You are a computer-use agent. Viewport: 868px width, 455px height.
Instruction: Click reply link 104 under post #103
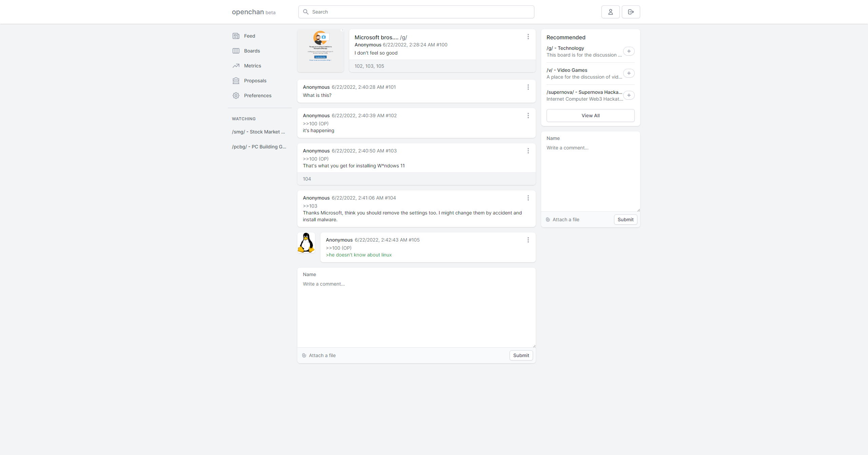pyautogui.click(x=307, y=179)
